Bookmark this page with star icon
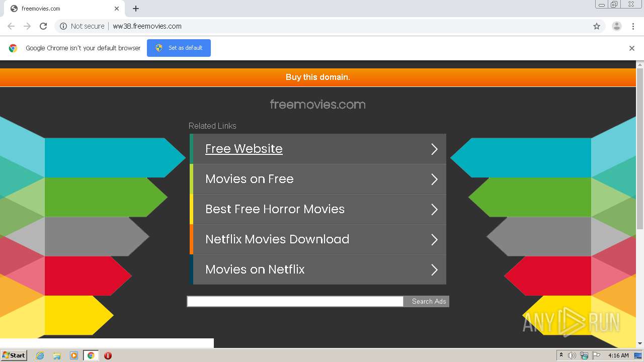Screen dimensions: 644x362 (597, 26)
